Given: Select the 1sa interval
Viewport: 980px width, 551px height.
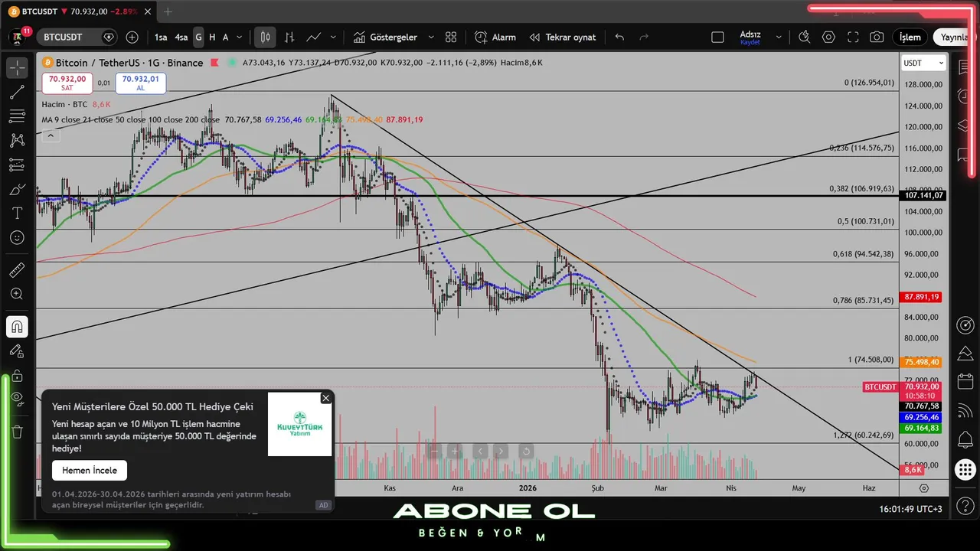Looking at the screenshot, I should click(x=161, y=37).
